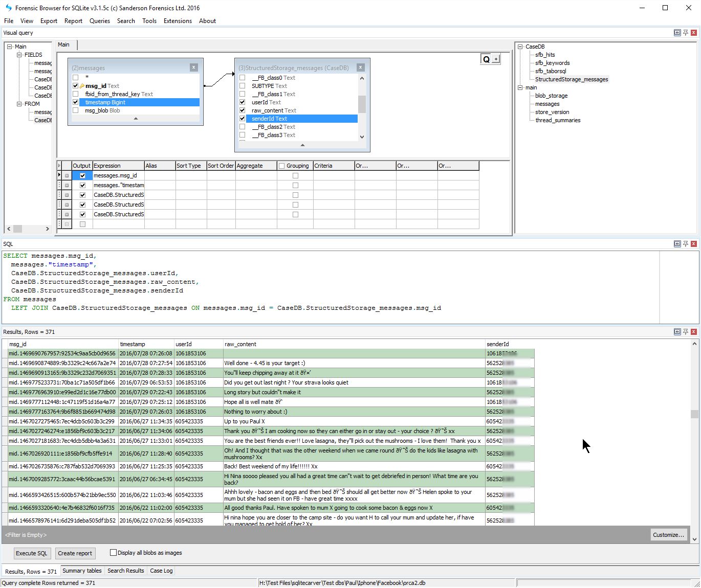
Task: Check the msg_blob Blob field checkbox
Action: coord(76,110)
